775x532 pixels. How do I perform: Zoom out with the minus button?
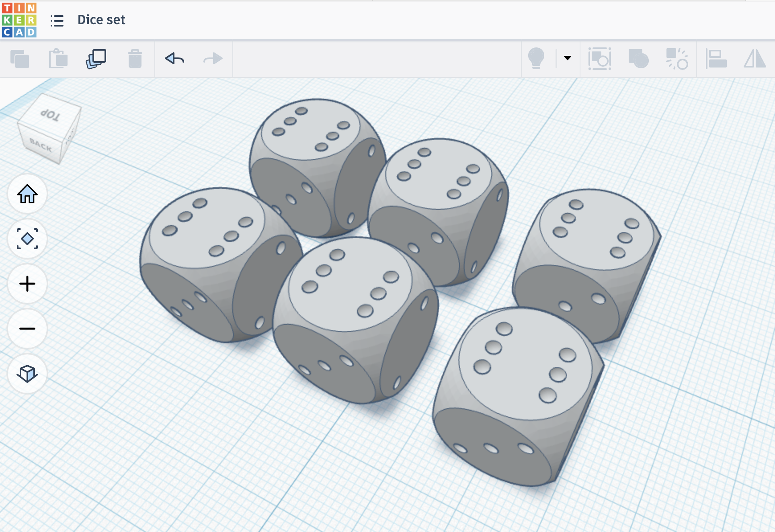27,329
